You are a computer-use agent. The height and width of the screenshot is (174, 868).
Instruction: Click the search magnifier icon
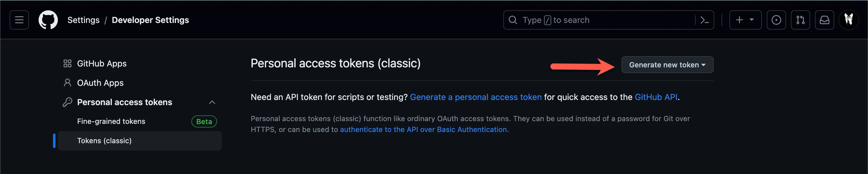512,20
